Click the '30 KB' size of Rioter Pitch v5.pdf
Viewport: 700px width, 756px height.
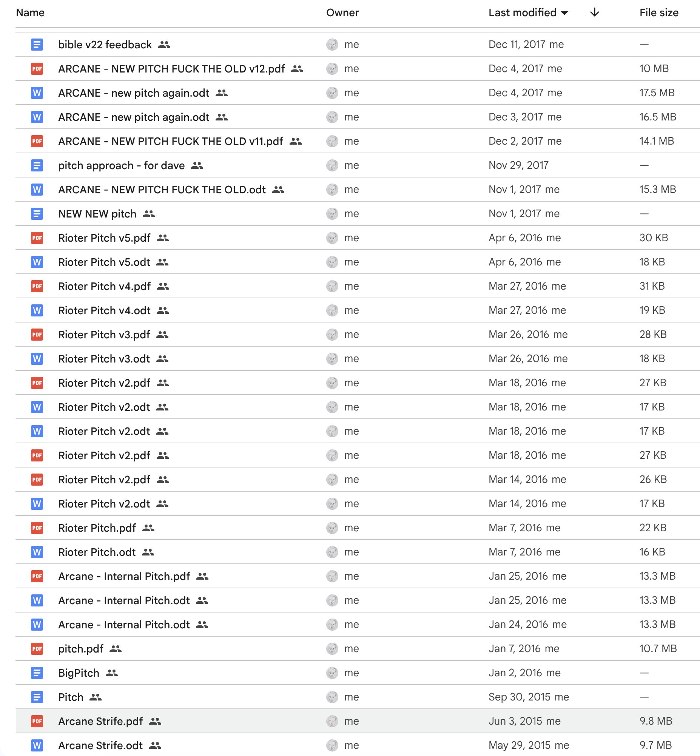654,238
